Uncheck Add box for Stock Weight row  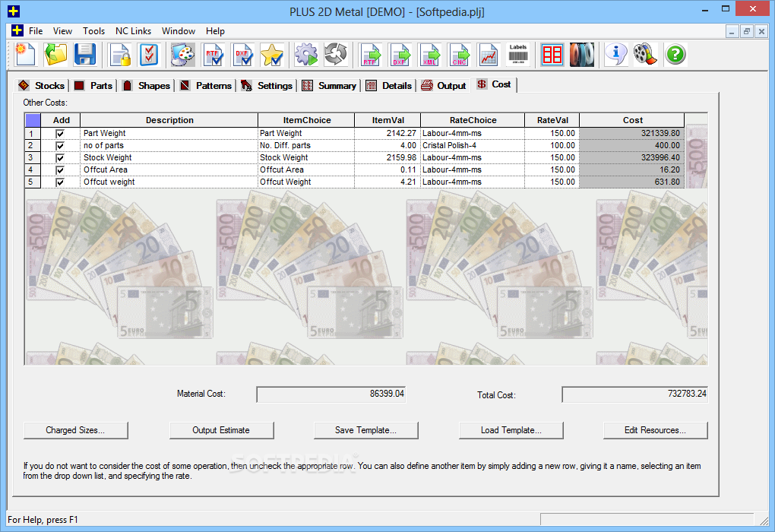(x=60, y=158)
